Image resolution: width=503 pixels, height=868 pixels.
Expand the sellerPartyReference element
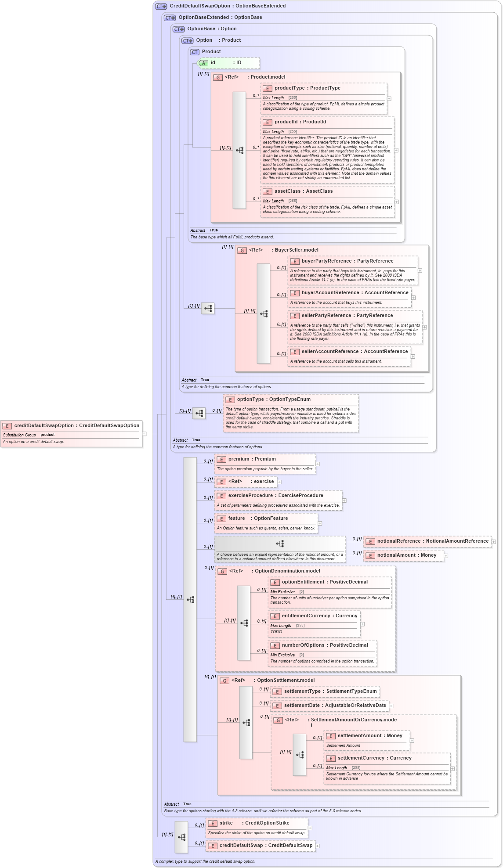[x=424, y=327]
